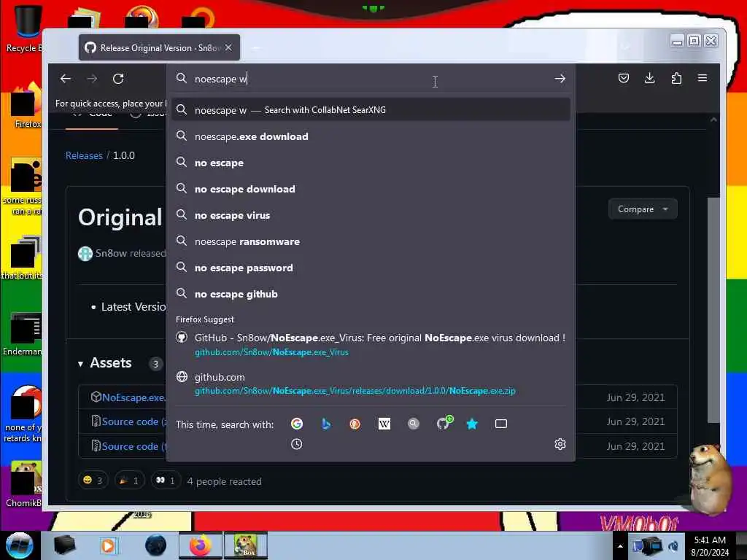
Task: Click the smiley reaction with 3
Action: tap(93, 481)
